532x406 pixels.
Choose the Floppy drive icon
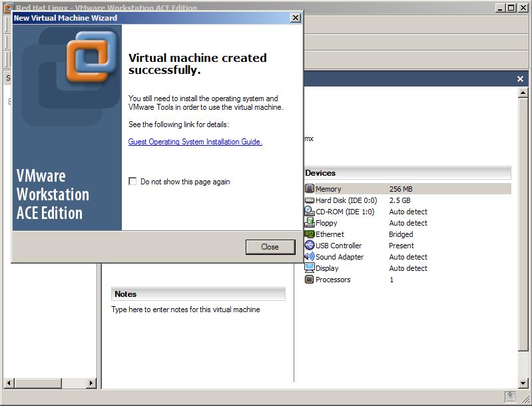[310, 223]
